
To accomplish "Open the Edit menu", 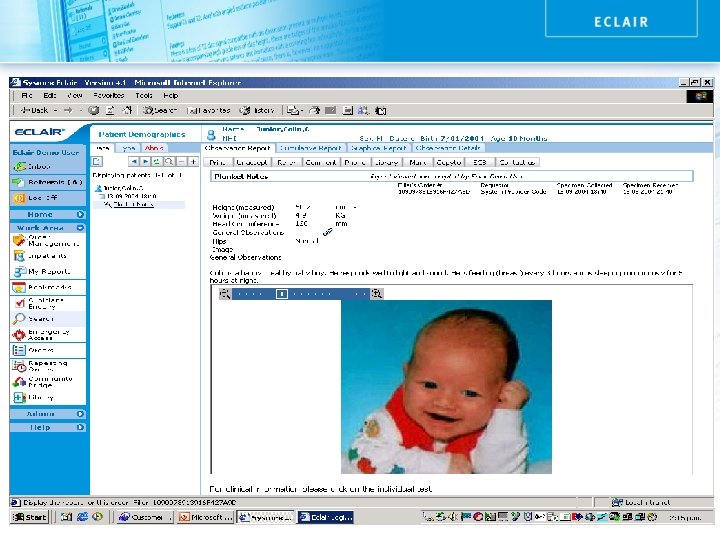I will (50, 96).
